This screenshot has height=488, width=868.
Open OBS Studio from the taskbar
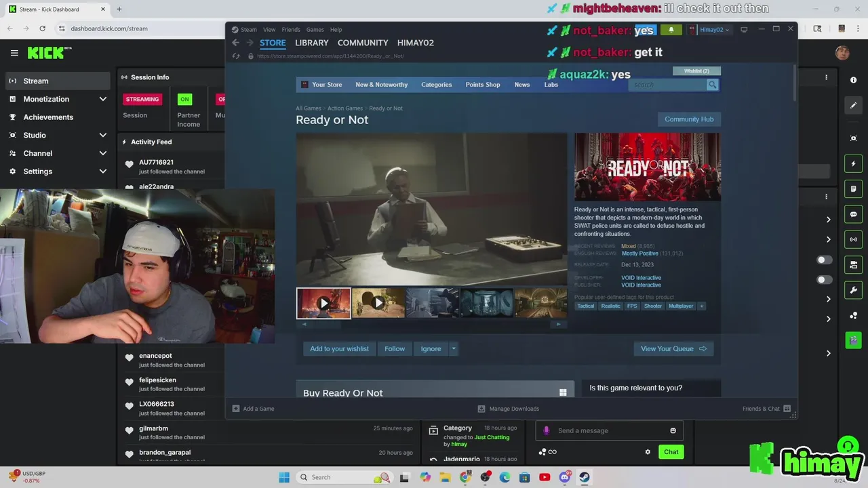[x=486, y=477]
